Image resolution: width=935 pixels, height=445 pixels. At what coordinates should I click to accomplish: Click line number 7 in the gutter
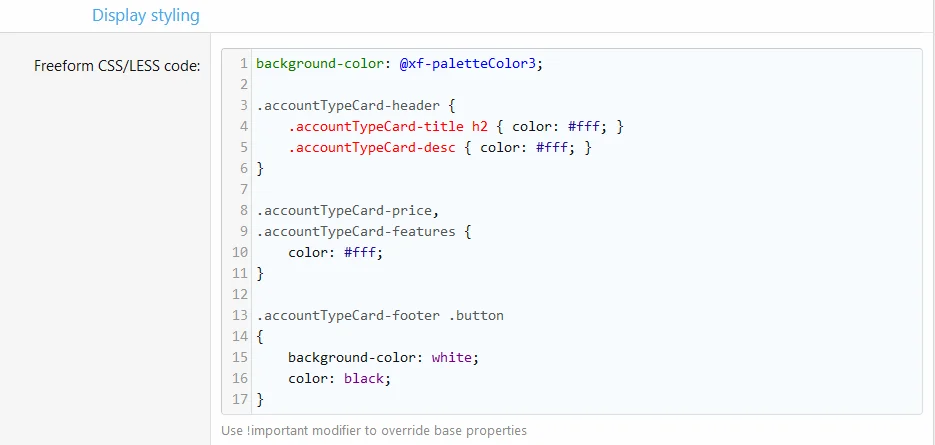coord(243,189)
